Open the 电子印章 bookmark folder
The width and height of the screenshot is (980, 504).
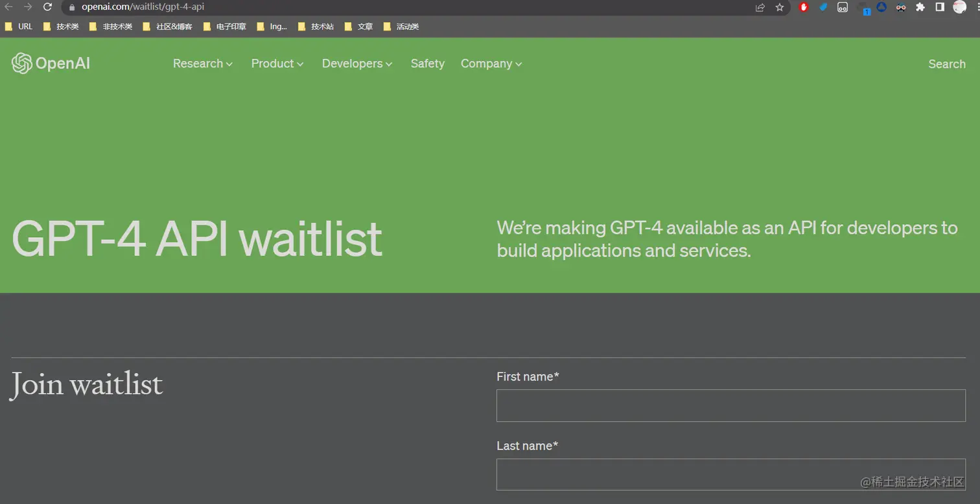coord(225,27)
